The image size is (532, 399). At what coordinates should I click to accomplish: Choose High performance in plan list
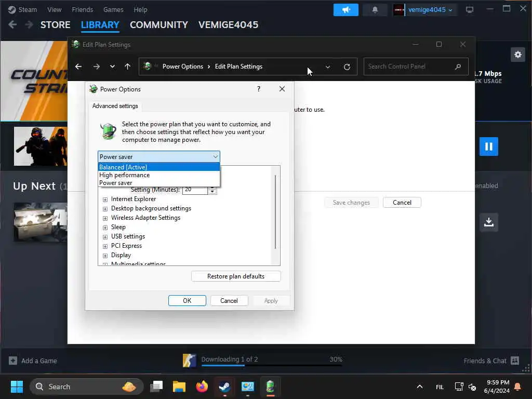(x=159, y=175)
